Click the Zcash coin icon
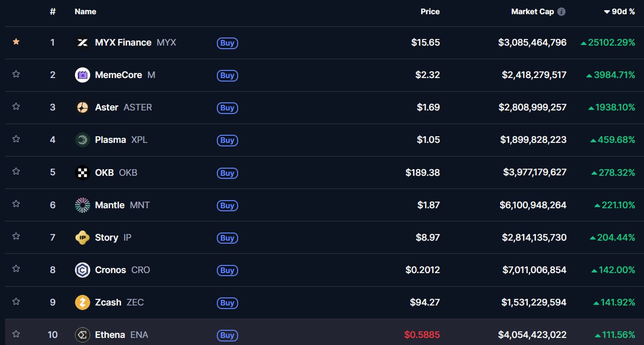The height and width of the screenshot is (345, 644). pos(82,302)
